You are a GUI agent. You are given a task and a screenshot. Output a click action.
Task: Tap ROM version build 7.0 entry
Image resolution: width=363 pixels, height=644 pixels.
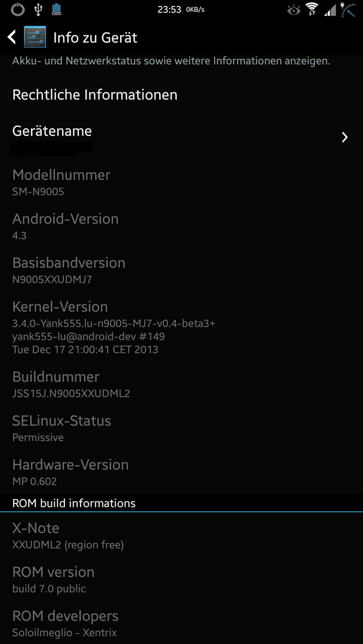(181, 578)
